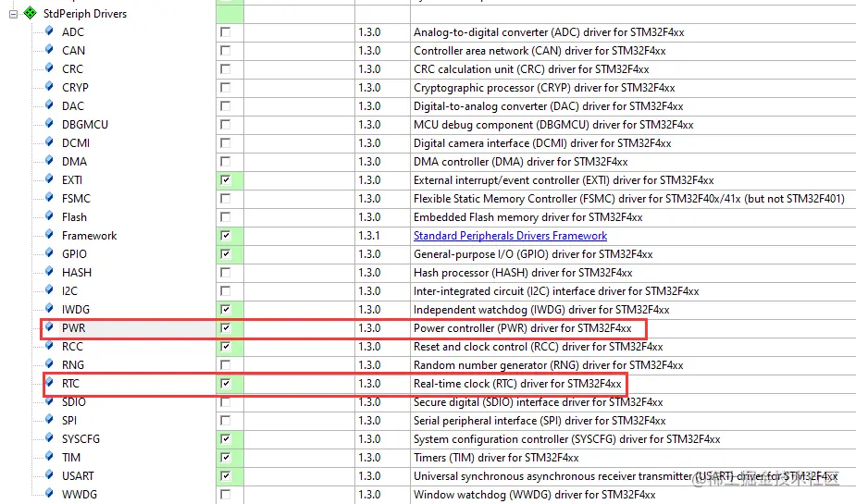856x504 pixels.
Task: Click the blue diamond icon beside CRC
Action: (x=49, y=68)
